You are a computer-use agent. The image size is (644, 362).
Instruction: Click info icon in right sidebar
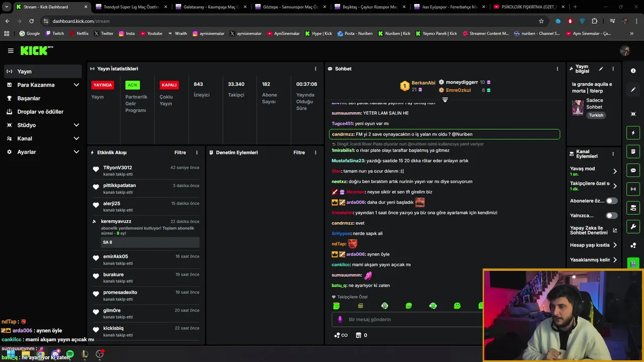pos(633,71)
